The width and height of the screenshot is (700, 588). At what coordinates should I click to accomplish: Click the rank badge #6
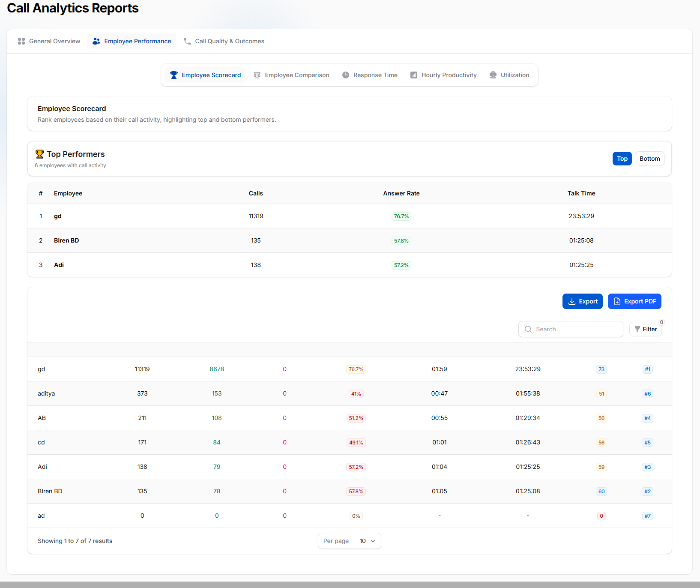pos(648,394)
